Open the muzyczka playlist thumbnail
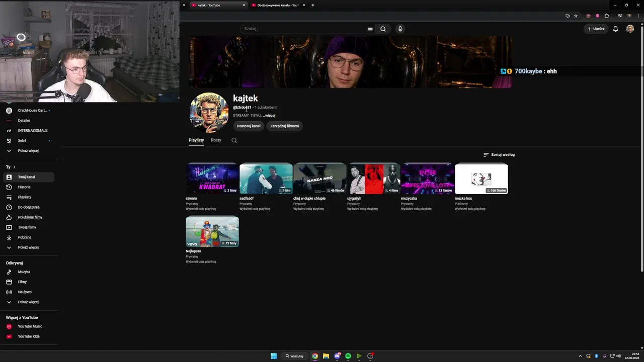This screenshot has height=362, width=644. [x=428, y=179]
